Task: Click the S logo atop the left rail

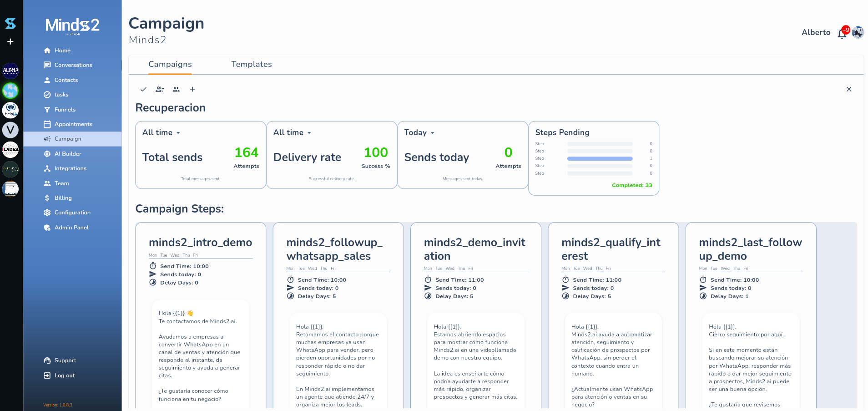Action: click(10, 23)
